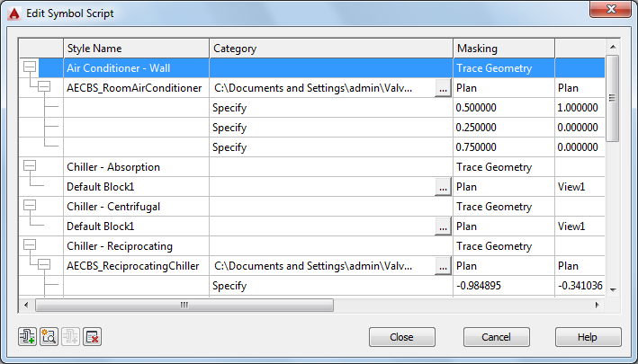Viewport: 638px width, 364px height.
Task: Click the Masking column header
Action: [503, 48]
